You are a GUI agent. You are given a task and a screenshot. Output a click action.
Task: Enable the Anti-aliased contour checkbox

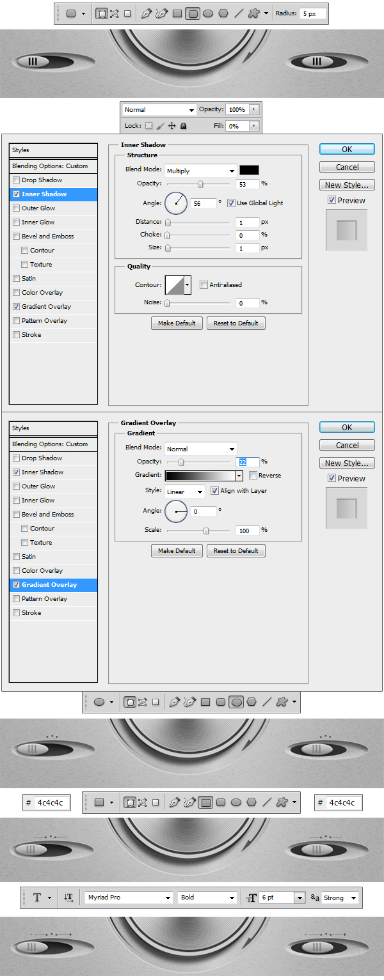pyautogui.click(x=204, y=284)
